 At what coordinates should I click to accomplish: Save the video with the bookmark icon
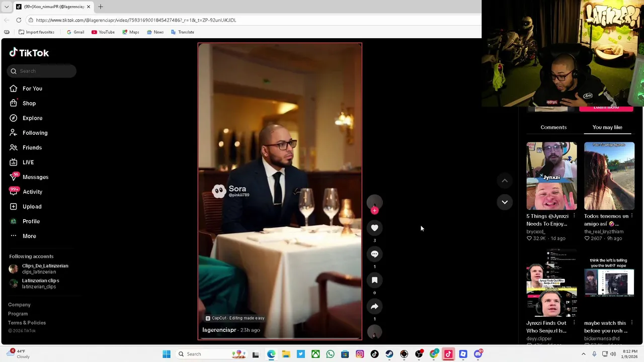click(x=374, y=280)
